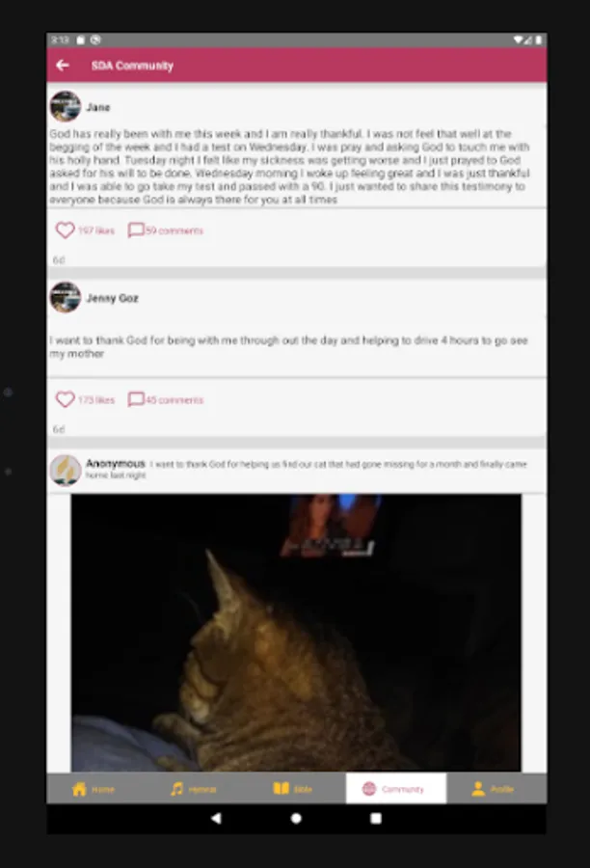Click the Jenny Goz username
Screen dimensions: 590x868
(113, 298)
